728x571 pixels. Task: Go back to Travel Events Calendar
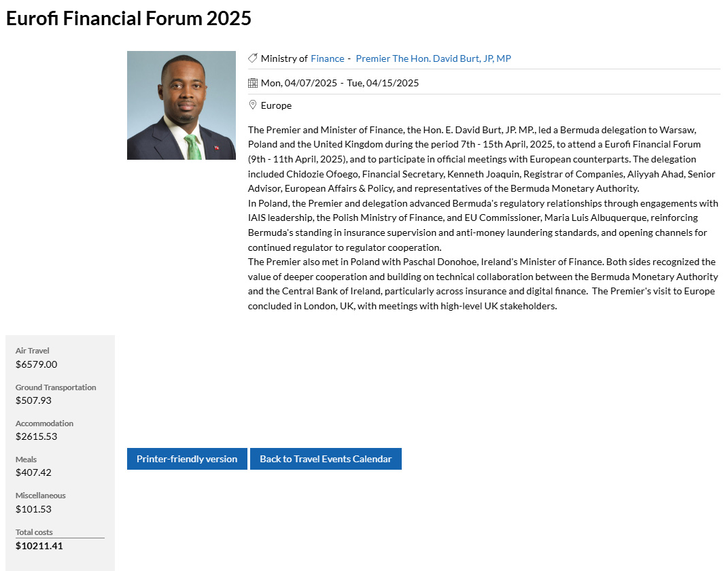click(326, 459)
